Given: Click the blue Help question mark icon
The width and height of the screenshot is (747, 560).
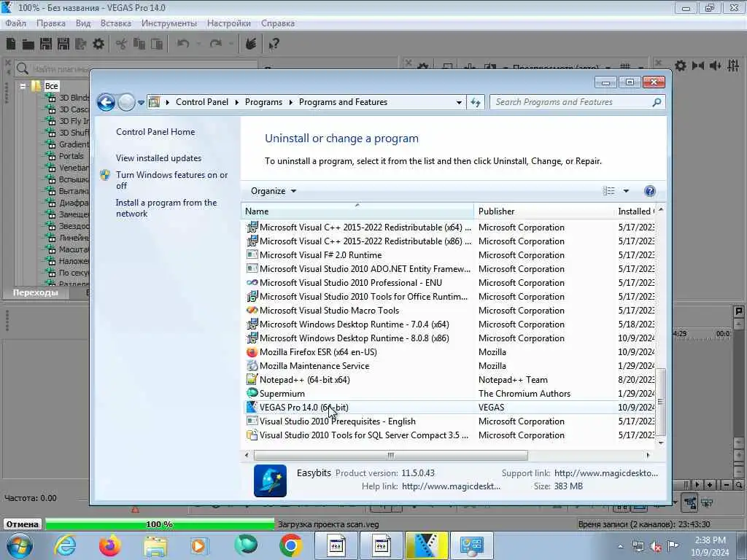Looking at the screenshot, I should click(x=650, y=191).
